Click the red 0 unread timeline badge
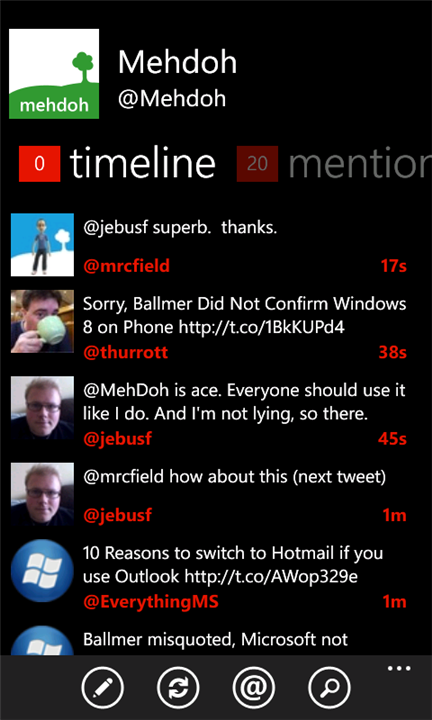Image resolution: width=432 pixels, height=720 pixels. [39, 164]
